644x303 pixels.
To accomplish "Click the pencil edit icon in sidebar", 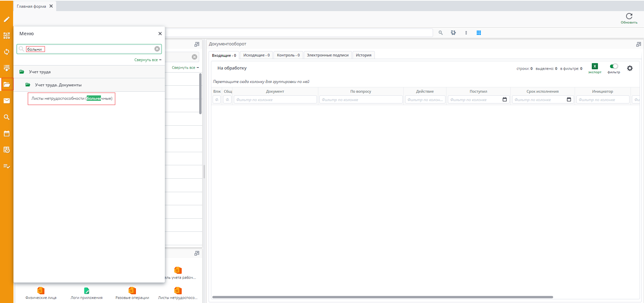I will click(x=6, y=19).
